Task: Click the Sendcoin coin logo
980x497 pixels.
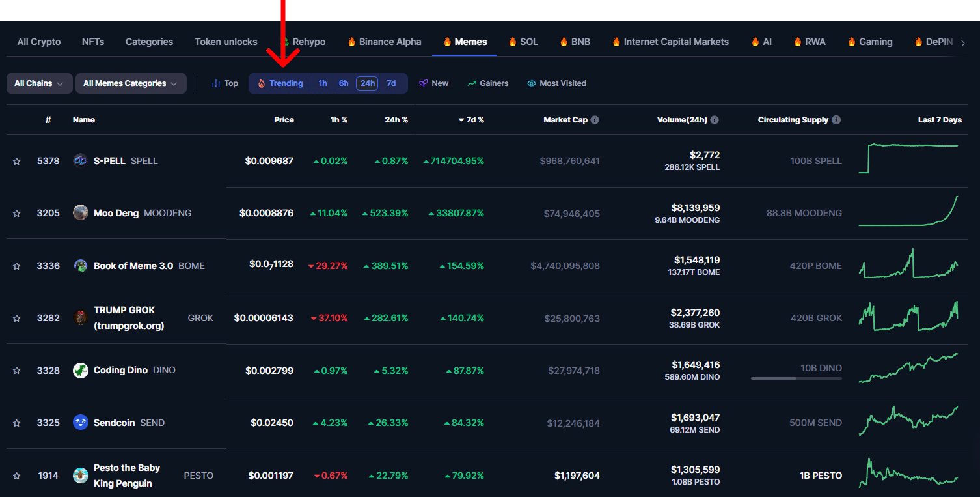Action: tap(81, 423)
